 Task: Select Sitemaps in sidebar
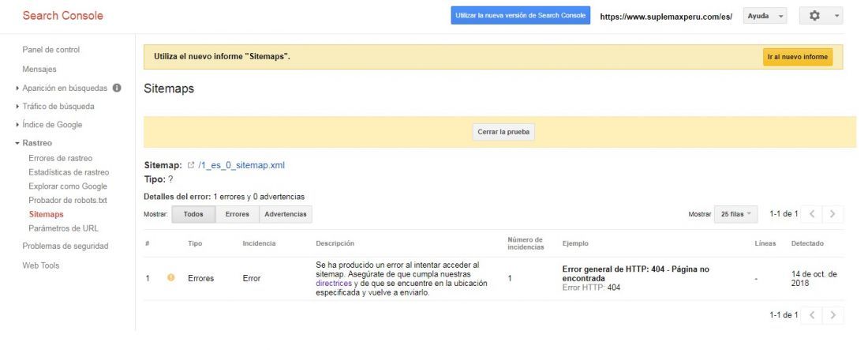[46, 214]
